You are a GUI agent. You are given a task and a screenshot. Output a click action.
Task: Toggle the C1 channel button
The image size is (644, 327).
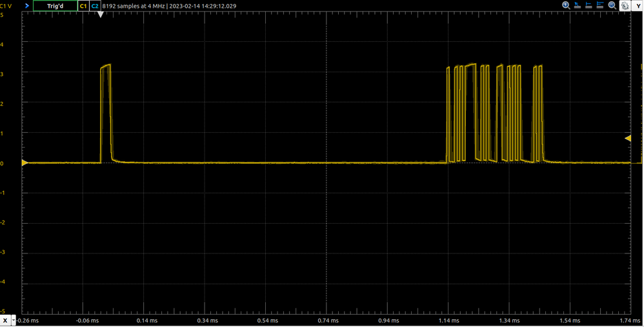tap(83, 6)
